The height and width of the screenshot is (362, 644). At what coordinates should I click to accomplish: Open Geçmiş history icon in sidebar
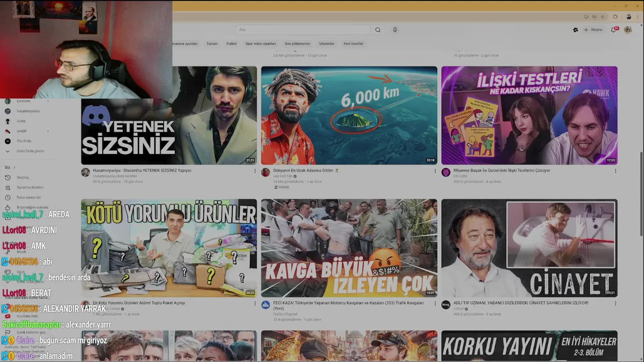click(8, 177)
